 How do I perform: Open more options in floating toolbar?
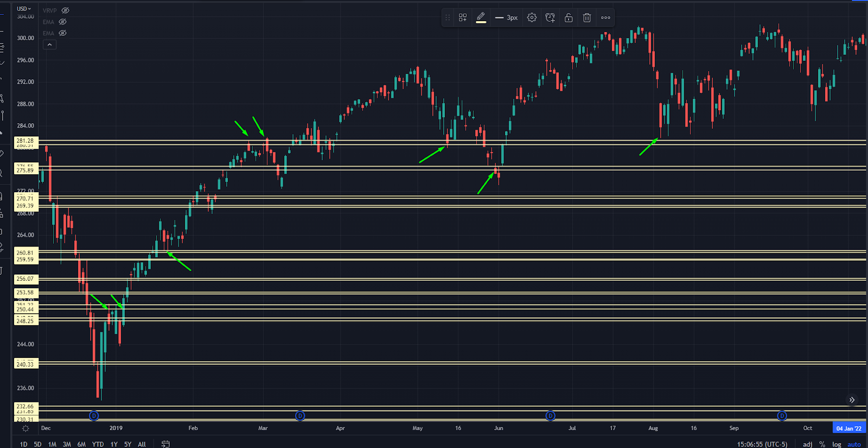click(x=605, y=17)
